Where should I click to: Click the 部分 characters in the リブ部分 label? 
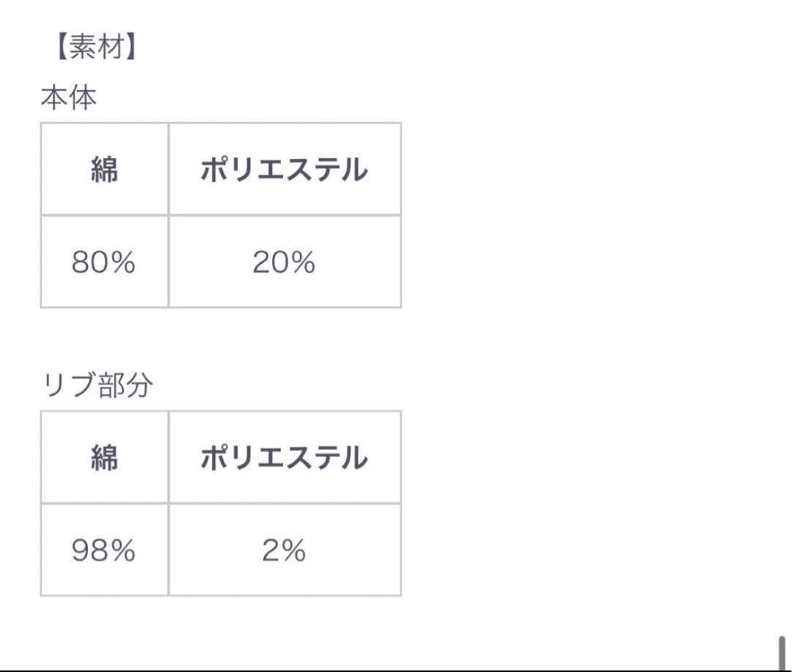[125, 385]
